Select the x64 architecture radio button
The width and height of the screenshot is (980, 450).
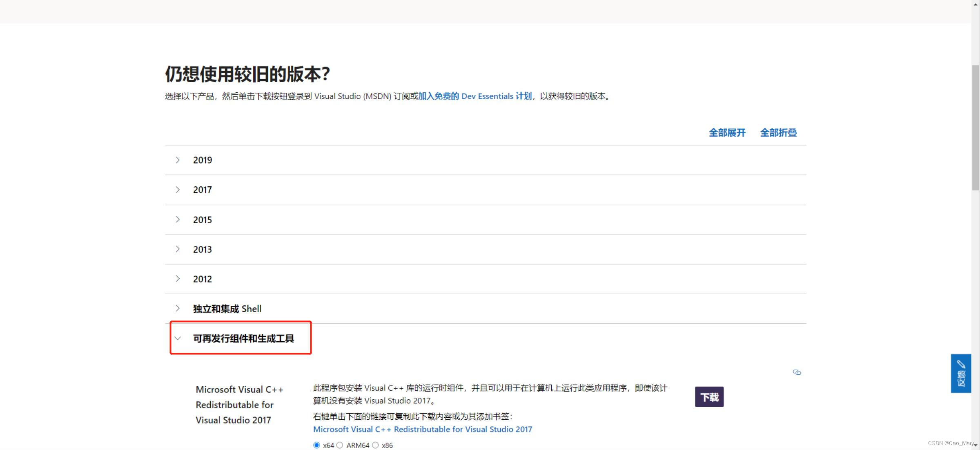pyautogui.click(x=316, y=445)
